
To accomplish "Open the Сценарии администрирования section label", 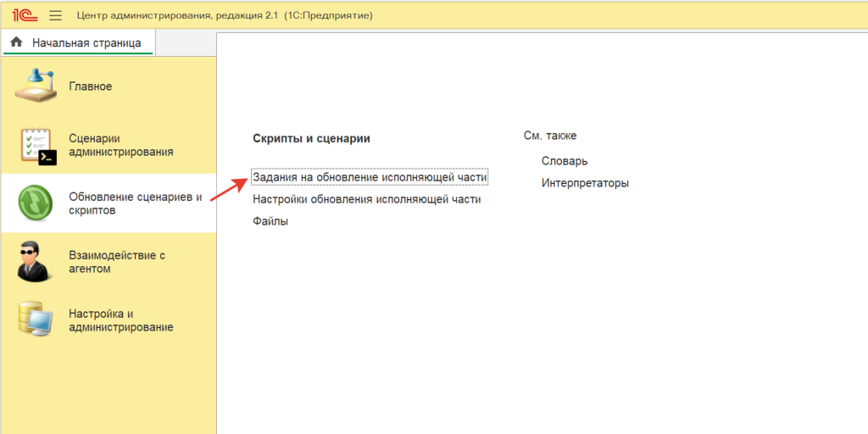I will click(120, 145).
